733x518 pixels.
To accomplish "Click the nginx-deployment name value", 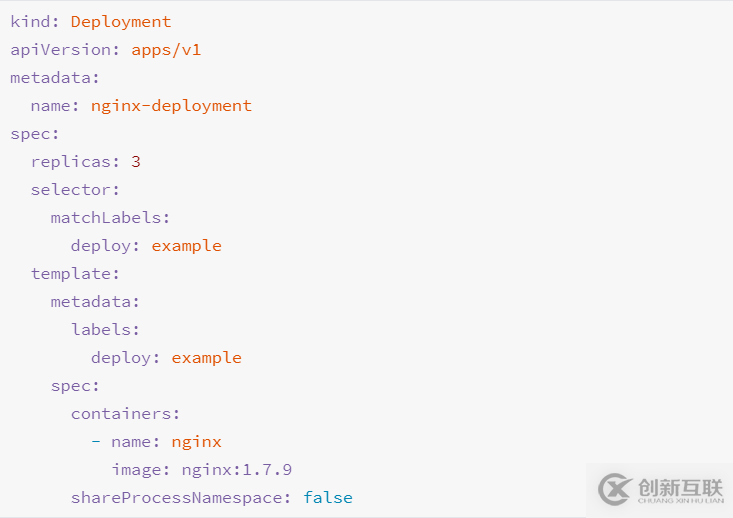I will pos(171,105).
